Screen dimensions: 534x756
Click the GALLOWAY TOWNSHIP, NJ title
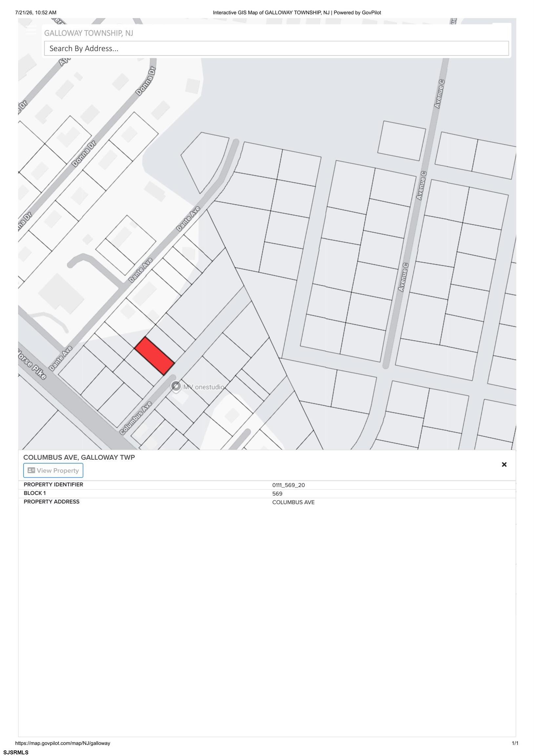[x=89, y=33]
